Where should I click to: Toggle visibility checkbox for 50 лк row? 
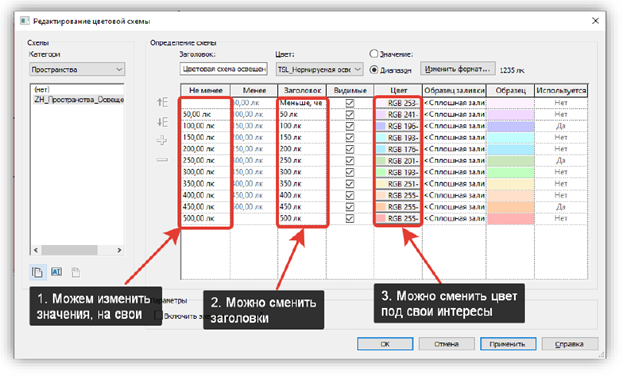click(x=350, y=115)
